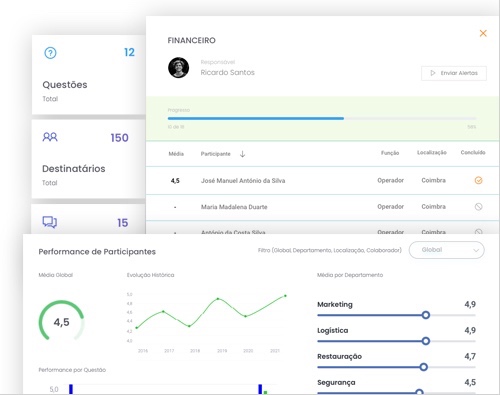
Task: Click the Ricardo Santos name
Action: (x=227, y=72)
